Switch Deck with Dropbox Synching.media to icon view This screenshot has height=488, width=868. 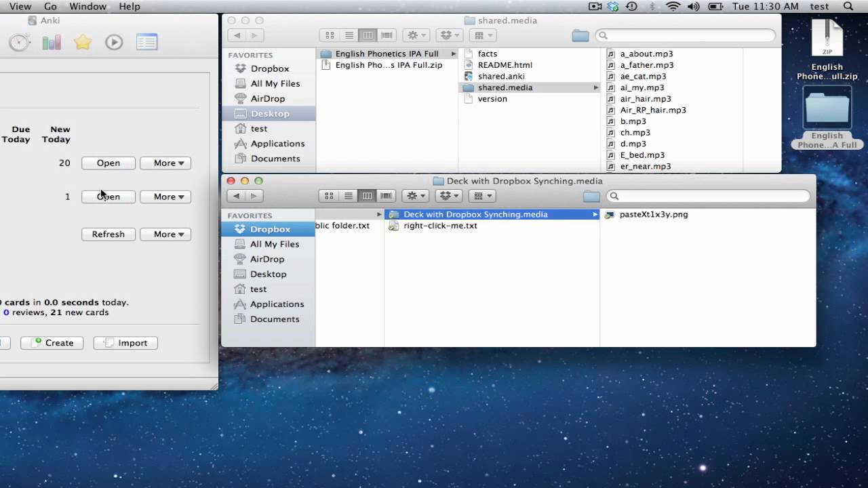point(329,196)
